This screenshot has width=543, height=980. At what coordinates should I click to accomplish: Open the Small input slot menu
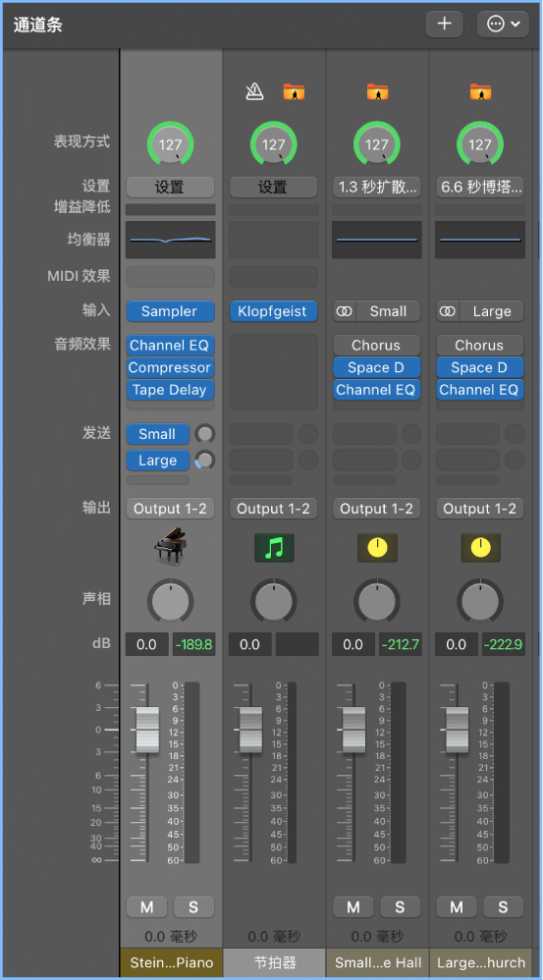coord(388,310)
